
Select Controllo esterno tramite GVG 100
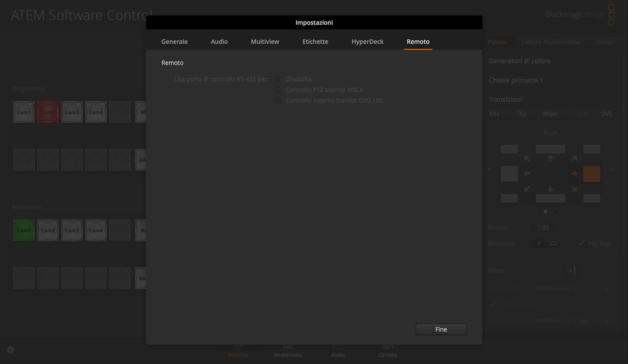click(277, 100)
